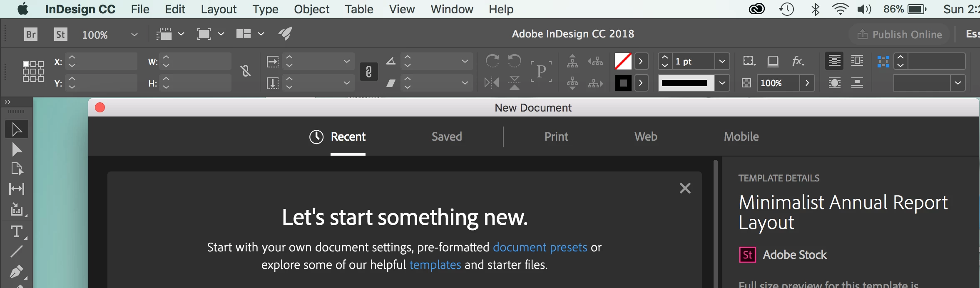980x288 pixels.
Task: Open the Object menu
Action: (x=311, y=9)
